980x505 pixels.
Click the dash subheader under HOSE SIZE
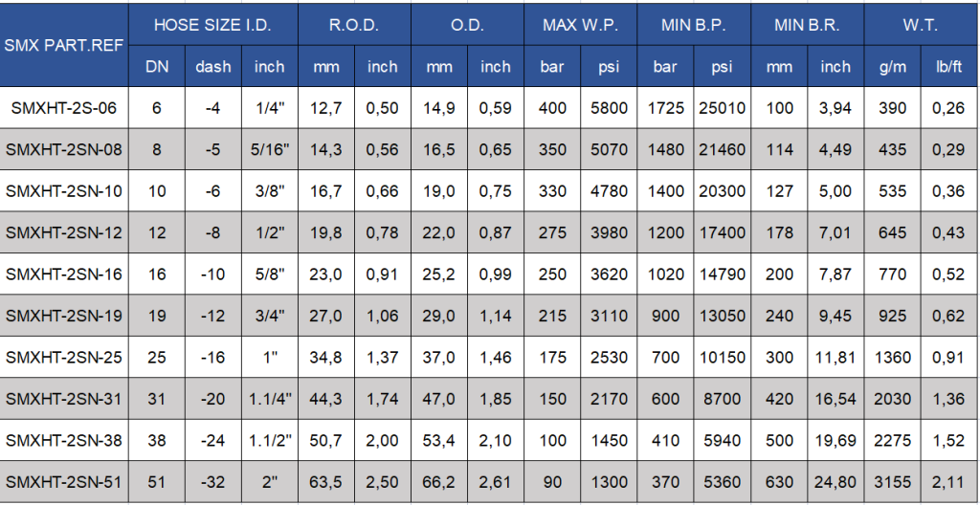point(212,67)
